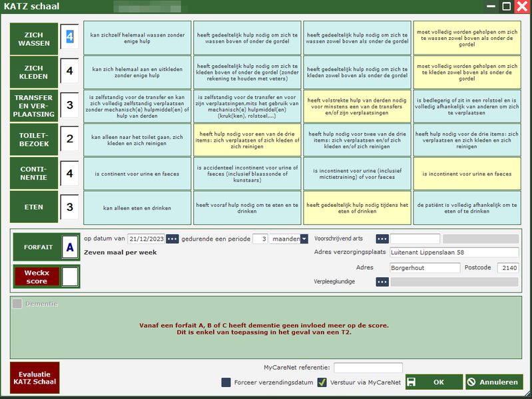
Task: Confirm with the OK button
Action: coord(434,382)
